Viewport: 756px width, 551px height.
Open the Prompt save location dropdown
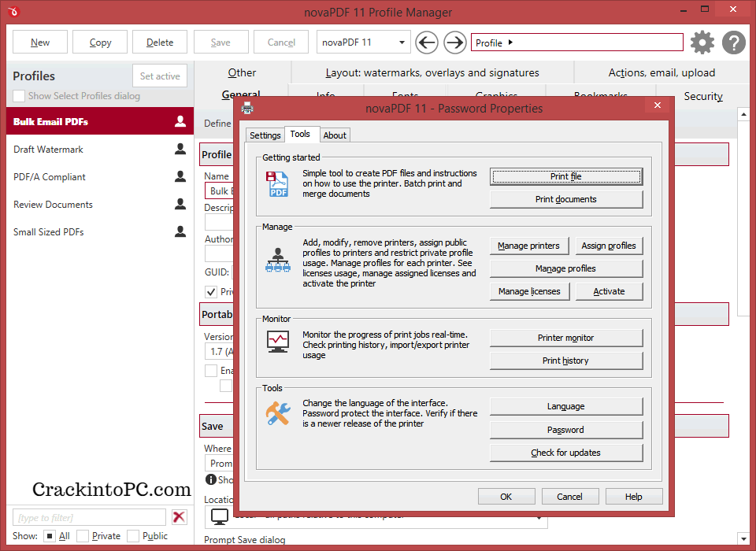[220, 464]
